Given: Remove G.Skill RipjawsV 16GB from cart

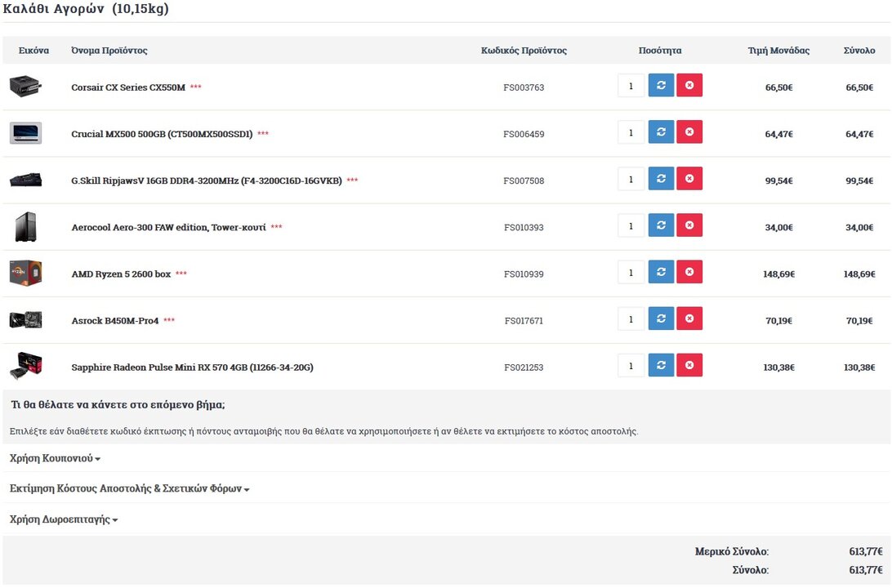Looking at the screenshot, I should point(689,179).
